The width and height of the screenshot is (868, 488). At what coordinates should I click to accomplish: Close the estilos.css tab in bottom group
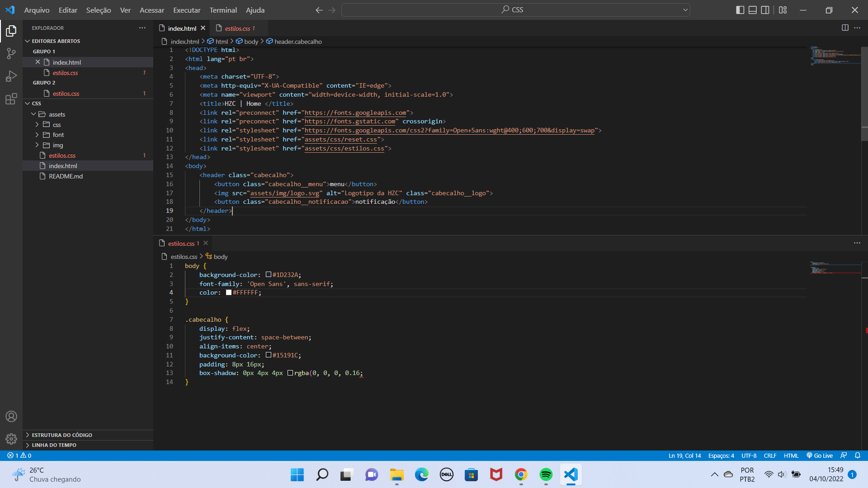point(206,243)
